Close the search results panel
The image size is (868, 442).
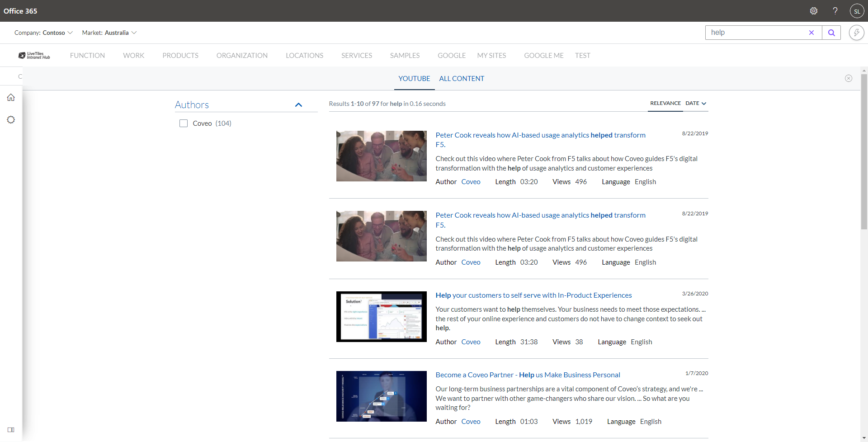point(849,78)
